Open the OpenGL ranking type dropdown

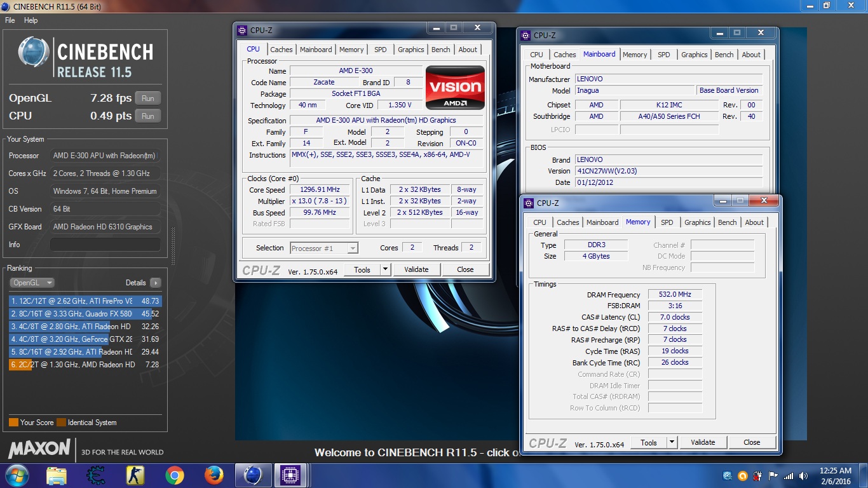tap(32, 283)
